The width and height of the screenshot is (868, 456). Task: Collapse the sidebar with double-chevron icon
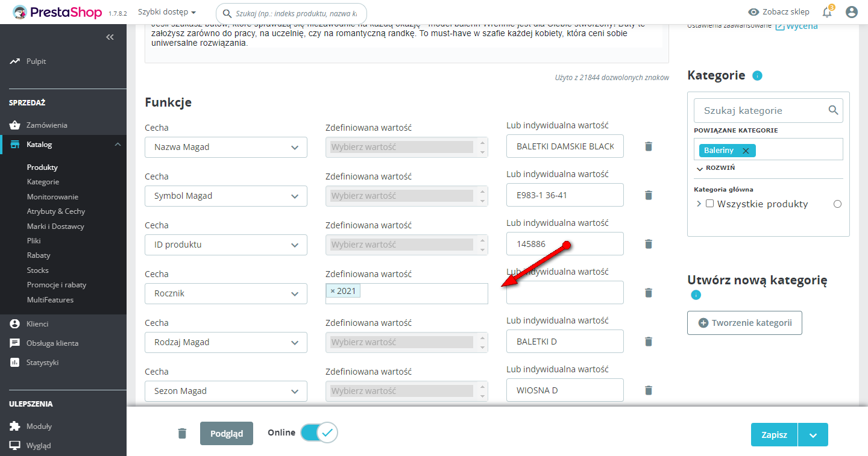pos(110,37)
